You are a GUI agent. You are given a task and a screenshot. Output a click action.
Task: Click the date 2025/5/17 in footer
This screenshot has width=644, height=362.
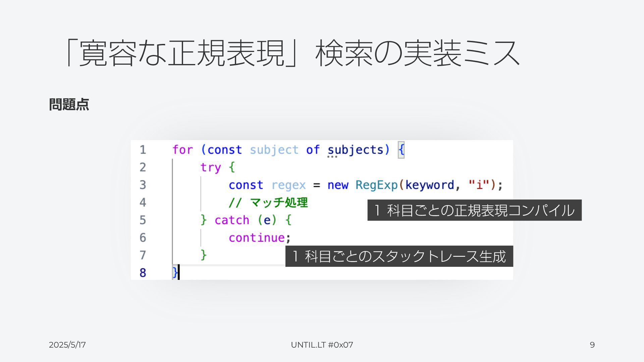[x=67, y=345]
